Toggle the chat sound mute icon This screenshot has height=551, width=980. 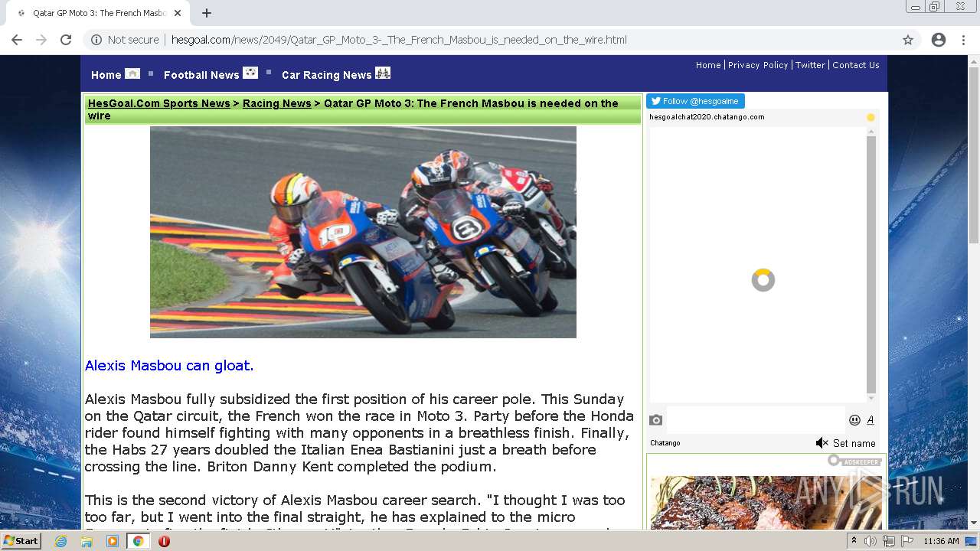822,443
